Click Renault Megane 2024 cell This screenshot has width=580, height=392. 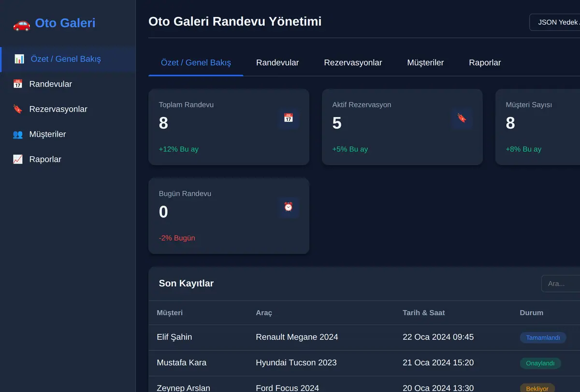[x=297, y=337]
